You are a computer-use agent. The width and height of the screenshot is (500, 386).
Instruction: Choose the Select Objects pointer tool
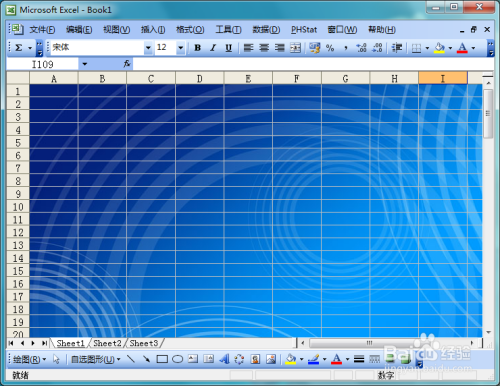pyautogui.click(x=56, y=359)
